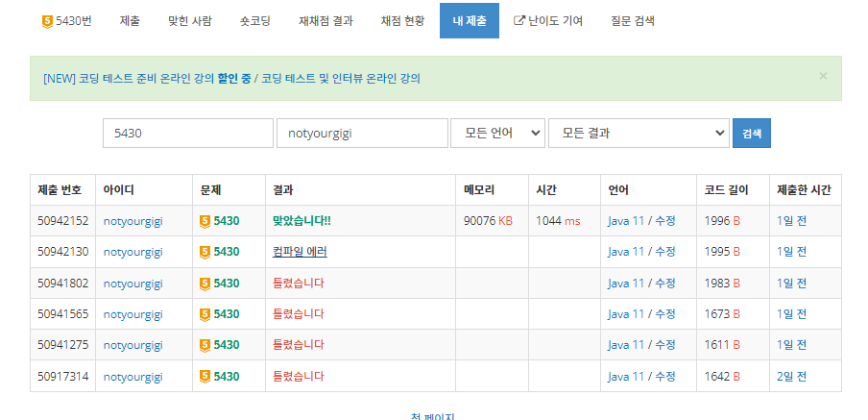Click notyourgigi in submission 50942130 row
The width and height of the screenshot is (868, 420).
pos(133,252)
